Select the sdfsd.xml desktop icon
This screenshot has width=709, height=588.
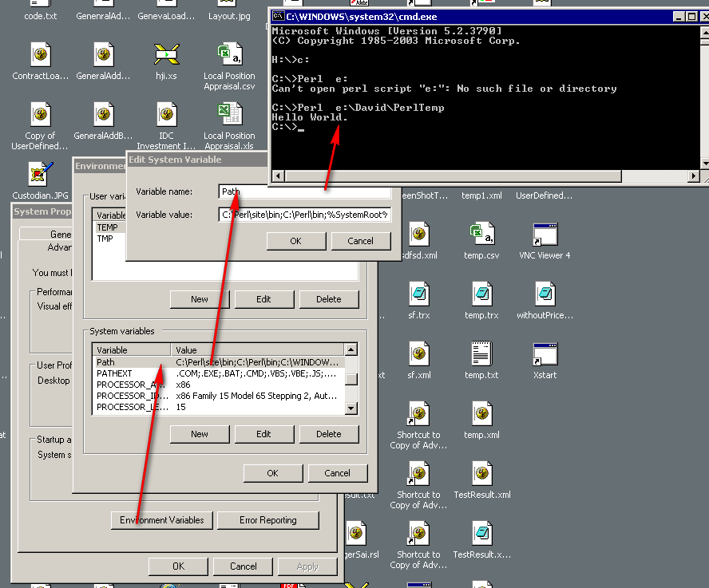point(418,234)
